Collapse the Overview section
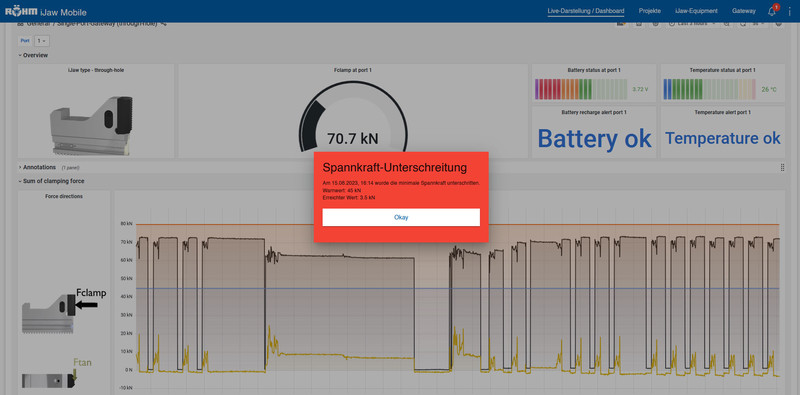The width and height of the screenshot is (800, 395). tap(33, 55)
